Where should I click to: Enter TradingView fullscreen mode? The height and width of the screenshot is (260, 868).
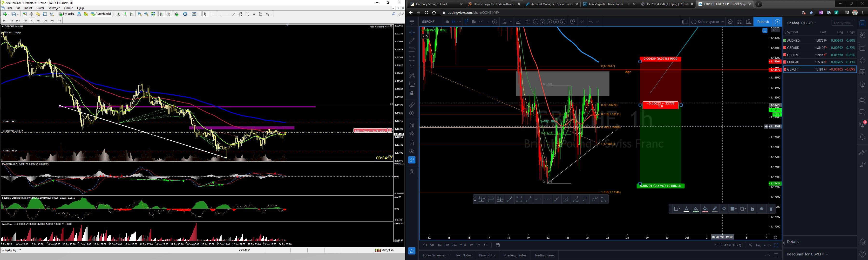739,22
